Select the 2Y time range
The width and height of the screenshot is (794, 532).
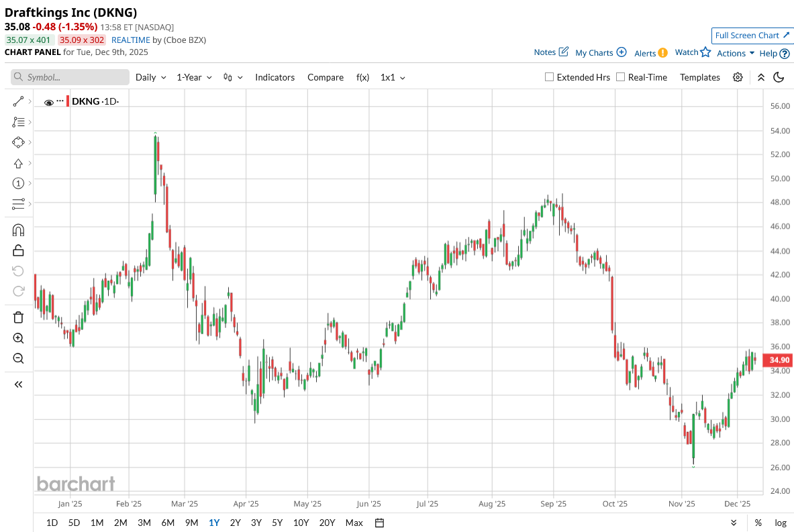point(235,523)
